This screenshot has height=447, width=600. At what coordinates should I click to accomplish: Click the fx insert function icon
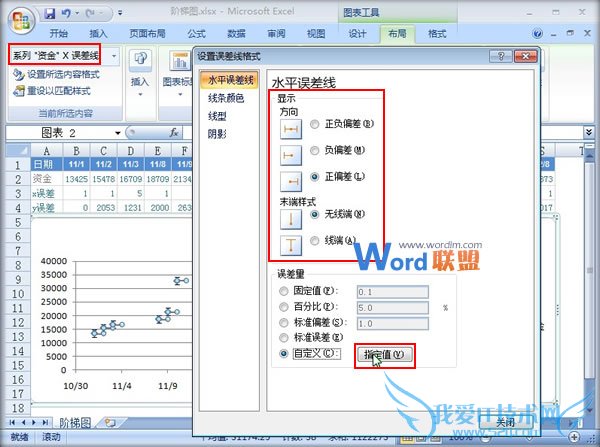coord(174,132)
